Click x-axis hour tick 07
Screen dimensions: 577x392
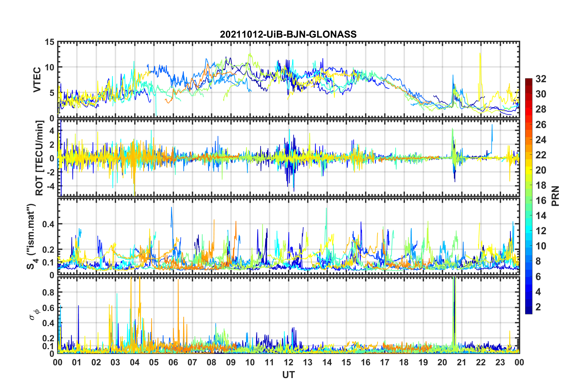(192, 362)
